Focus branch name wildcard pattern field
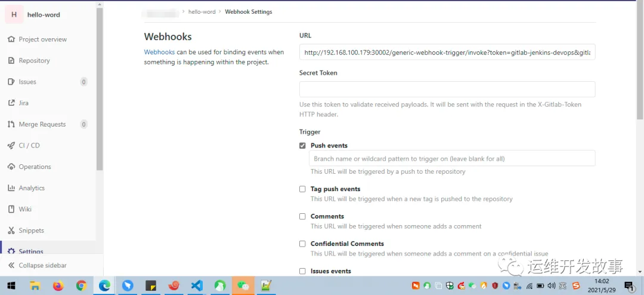This screenshot has width=644, height=295. [452, 158]
